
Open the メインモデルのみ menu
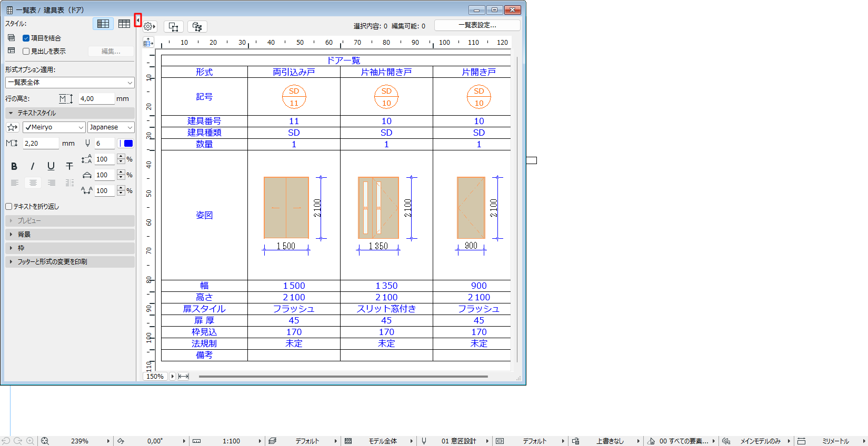point(789,441)
